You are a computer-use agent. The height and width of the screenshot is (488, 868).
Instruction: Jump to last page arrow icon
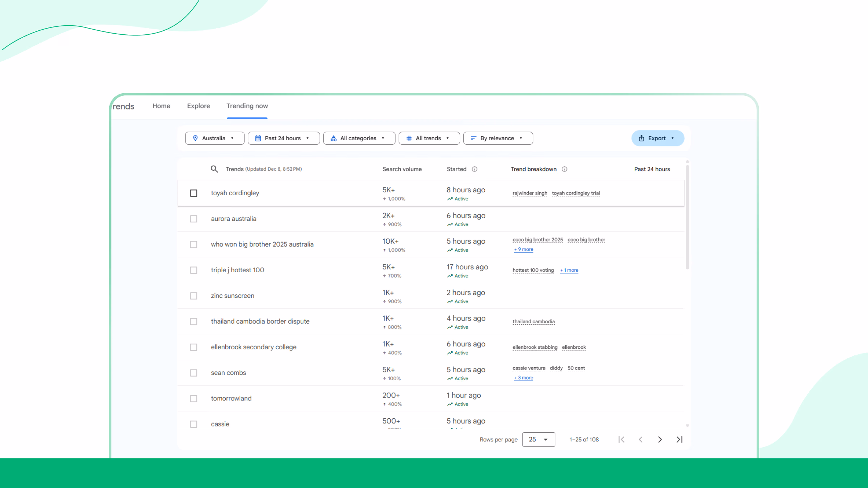tap(679, 440)
